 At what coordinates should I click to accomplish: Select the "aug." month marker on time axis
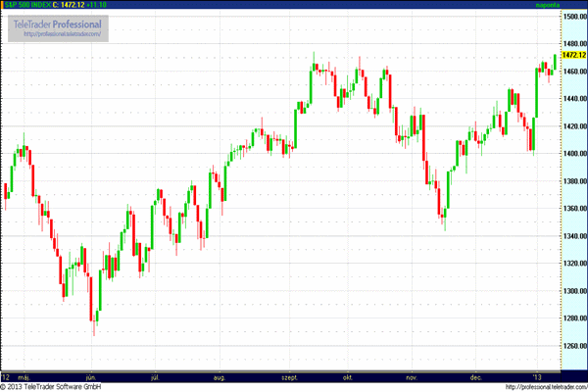[220, 376]
